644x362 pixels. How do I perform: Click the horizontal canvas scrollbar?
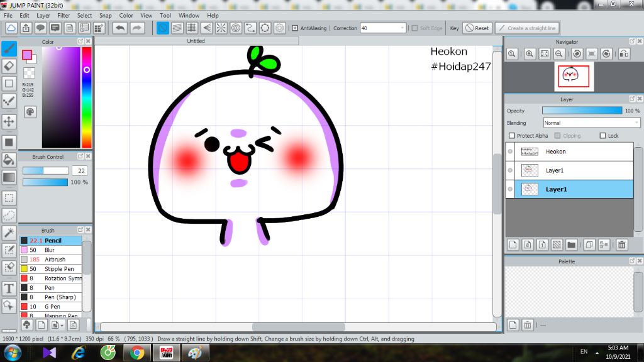pyautogui.click(x=298, y=327)
